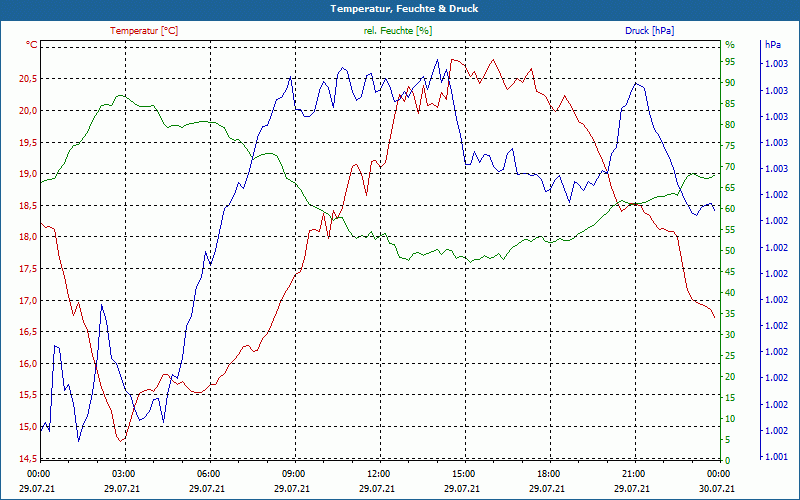Image resolution: width=800 pixels, height=500 pixels.
Task: Click the green 0 tick on humidity axis
Action: tap(728, 461)
